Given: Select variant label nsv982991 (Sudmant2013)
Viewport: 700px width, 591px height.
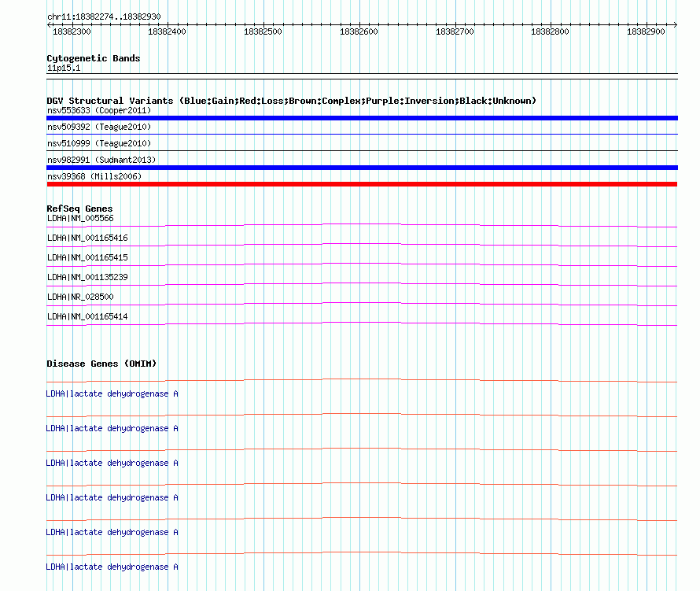Looking at the screenshot, I should 101,160.
